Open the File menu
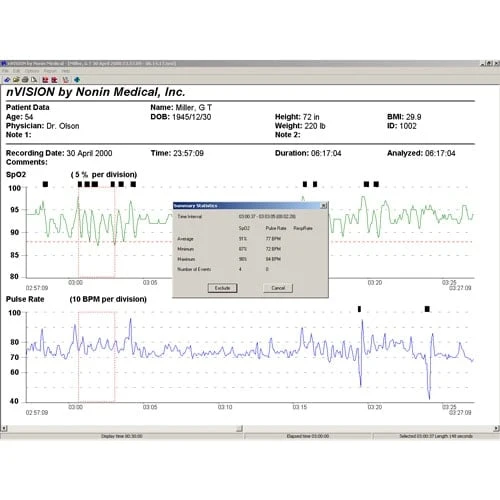 point(5,71)
